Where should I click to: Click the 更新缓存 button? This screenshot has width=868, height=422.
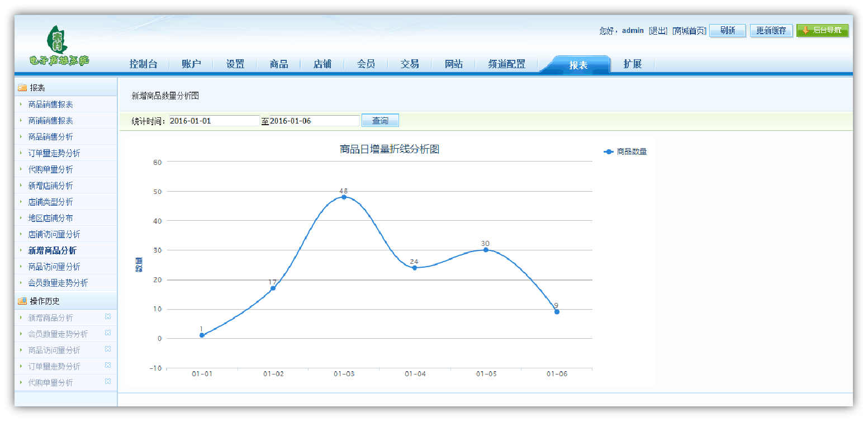pyautogui.click(x=771, y=31)
